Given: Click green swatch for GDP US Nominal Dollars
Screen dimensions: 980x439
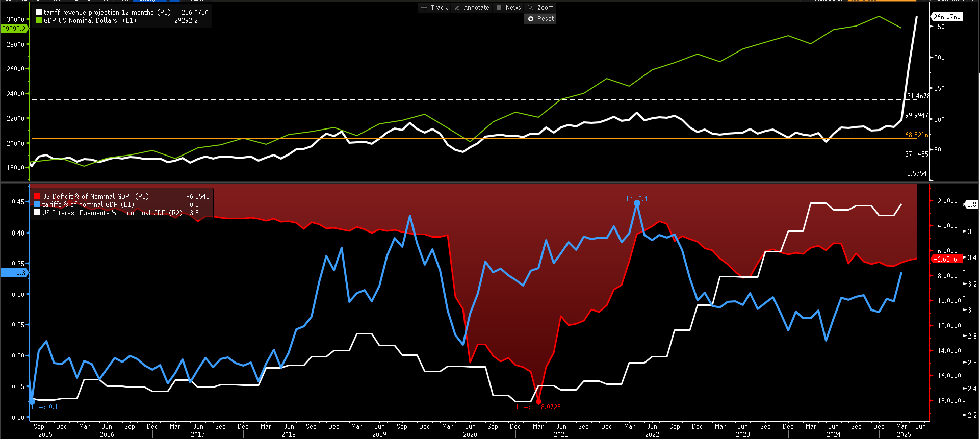Looking at the screenshot, I should pyautogui.click(x=39, y=20).
